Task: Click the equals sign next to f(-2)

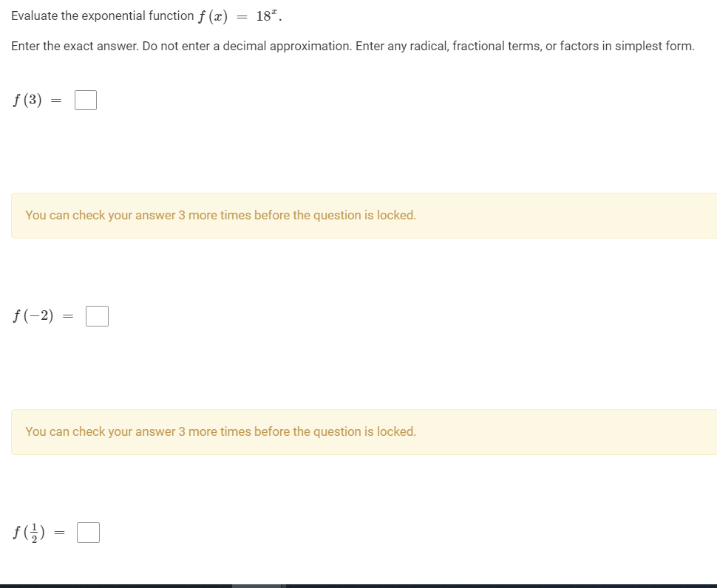Action: point(67,315)
